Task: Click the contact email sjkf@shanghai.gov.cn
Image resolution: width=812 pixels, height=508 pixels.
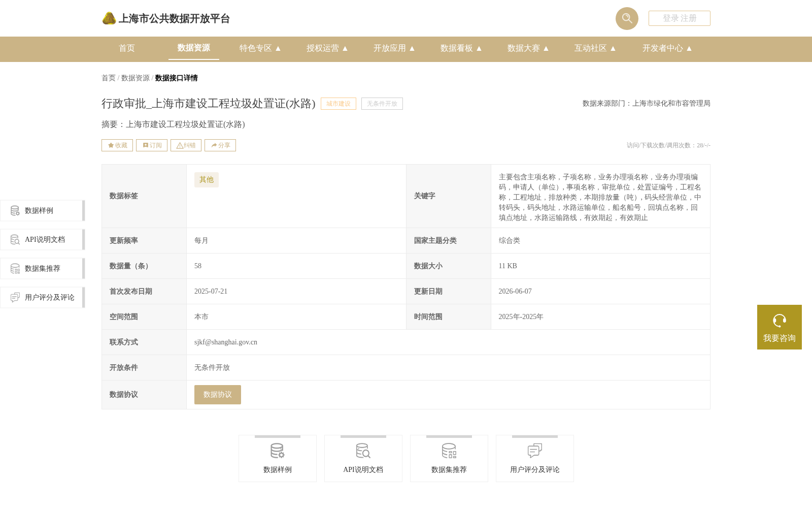Action: pyautogui.click(x=226, y=342)
